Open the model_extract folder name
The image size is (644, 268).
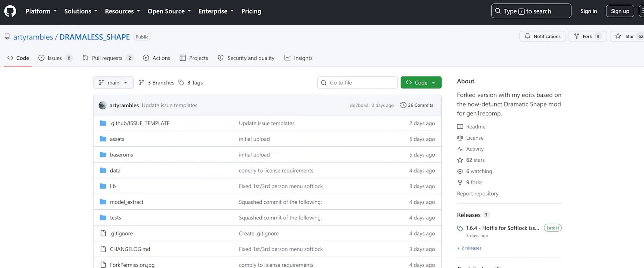pyautogui.click(x=126, y=202)
